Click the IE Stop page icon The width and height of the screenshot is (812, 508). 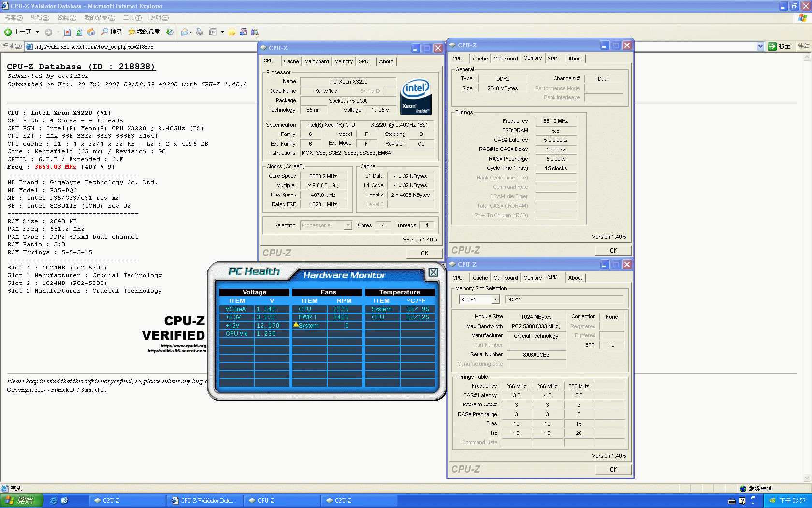(x=67, y=32)
